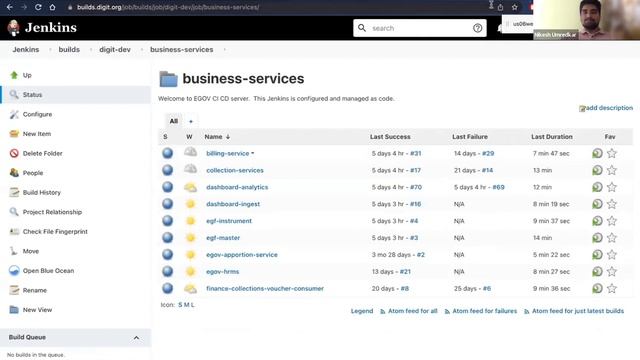Viewport: 640px width, 360px height.
Task: Reload the page with the refresh icon
Action: [x=38, y=7]
